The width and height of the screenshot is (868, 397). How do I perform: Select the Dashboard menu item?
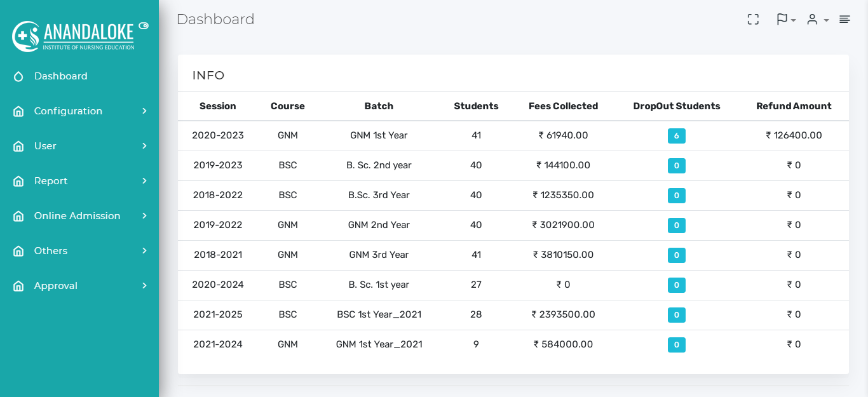point(60,76)
